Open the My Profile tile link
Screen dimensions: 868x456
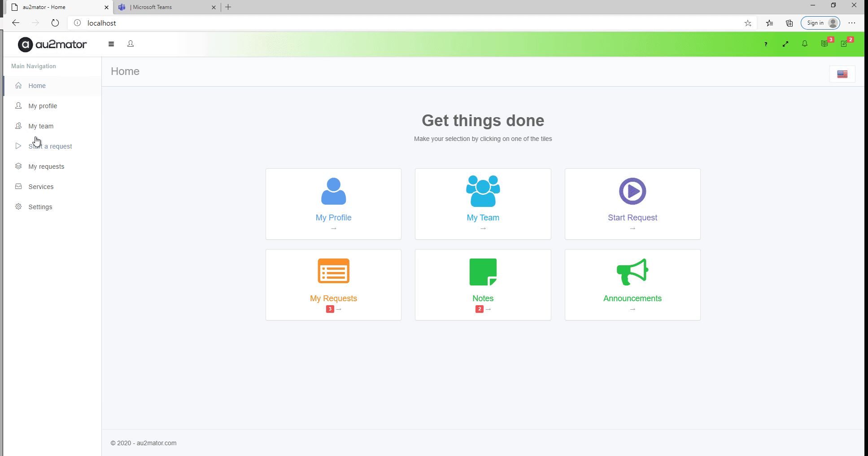(333, 218)
